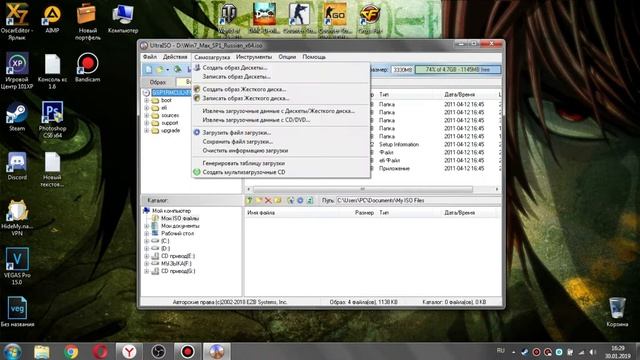Click the Open file toolbar icon
The image size is (640, 360).
pos(160,69)
